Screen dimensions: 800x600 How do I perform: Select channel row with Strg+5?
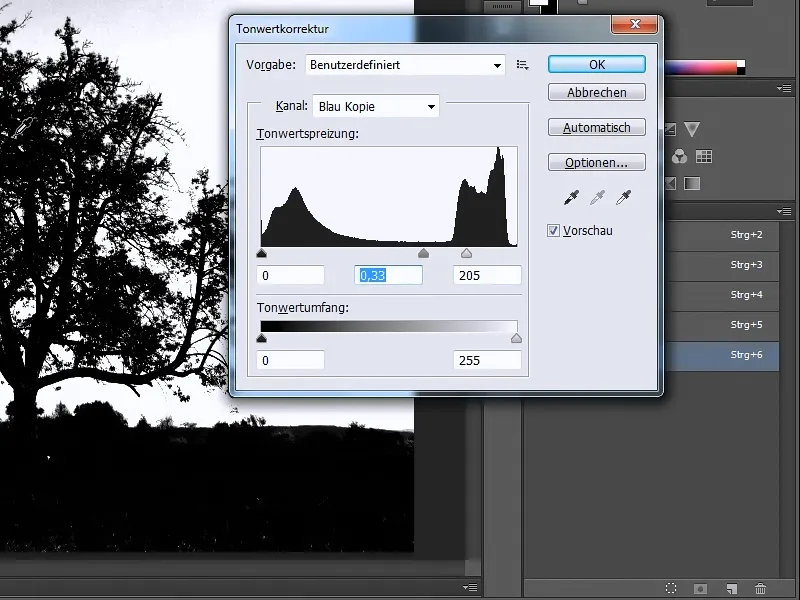(x=722, y=325)
